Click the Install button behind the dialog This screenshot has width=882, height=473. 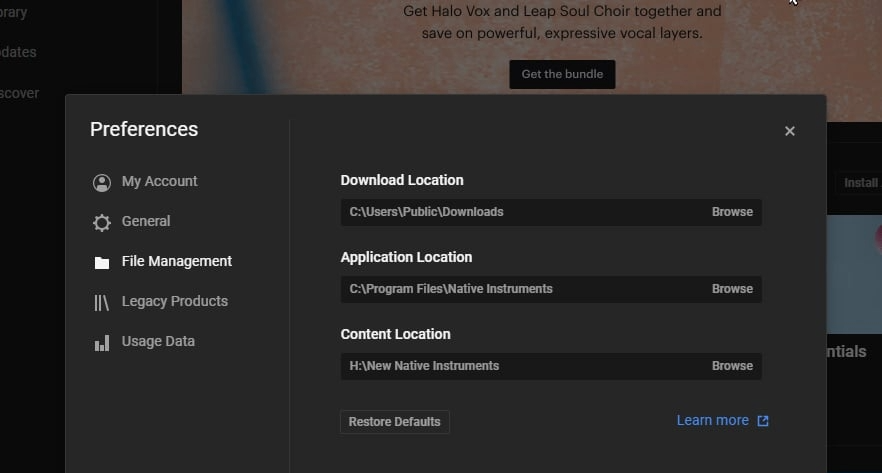(x=860, y=183)
